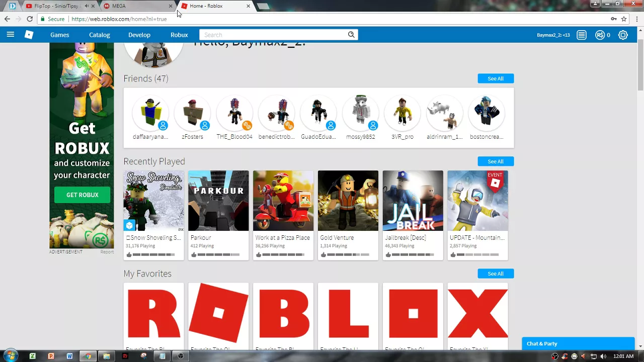Click the search magnifier icon
Image resolution: width=644 pixels, height=362 pixels.
(351, 35)
